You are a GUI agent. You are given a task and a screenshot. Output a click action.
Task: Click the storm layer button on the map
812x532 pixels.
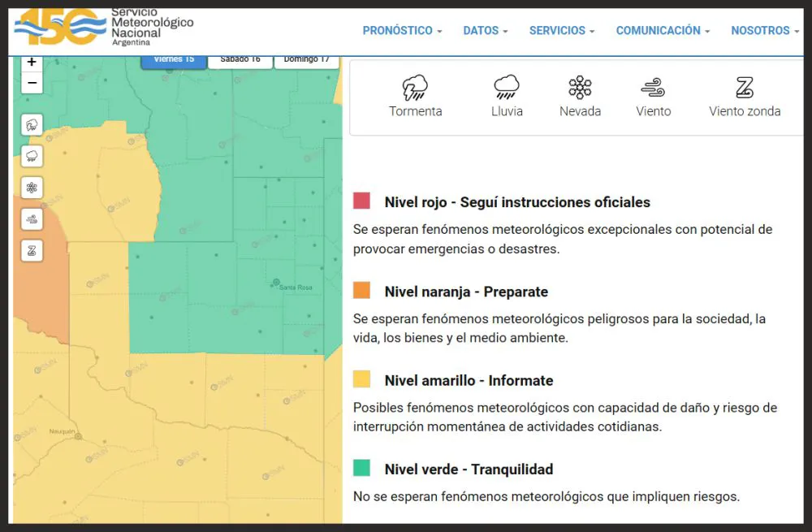point(32,125)
